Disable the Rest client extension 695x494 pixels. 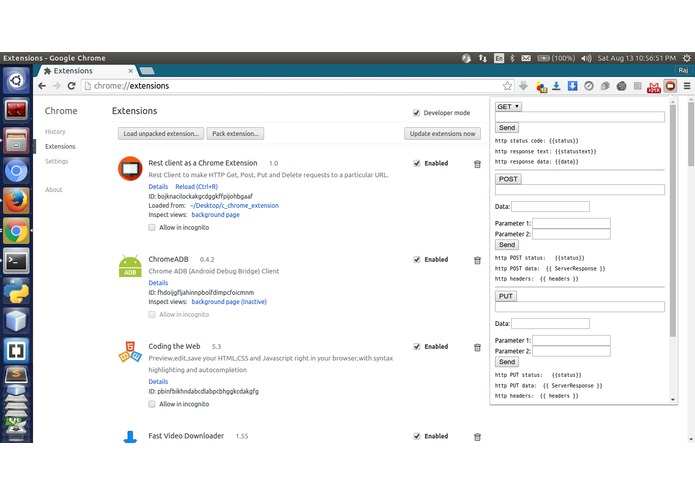(x=417, y=163)
